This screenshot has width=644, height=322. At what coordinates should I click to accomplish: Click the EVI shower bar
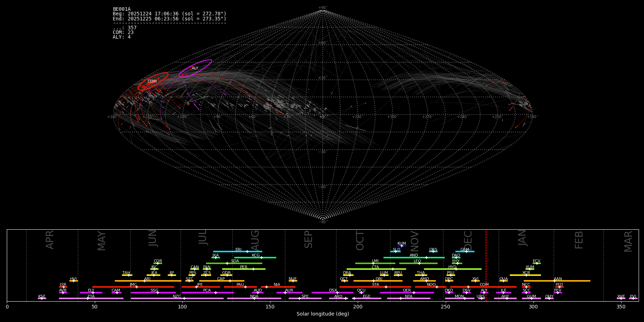[x=633, y=298]
